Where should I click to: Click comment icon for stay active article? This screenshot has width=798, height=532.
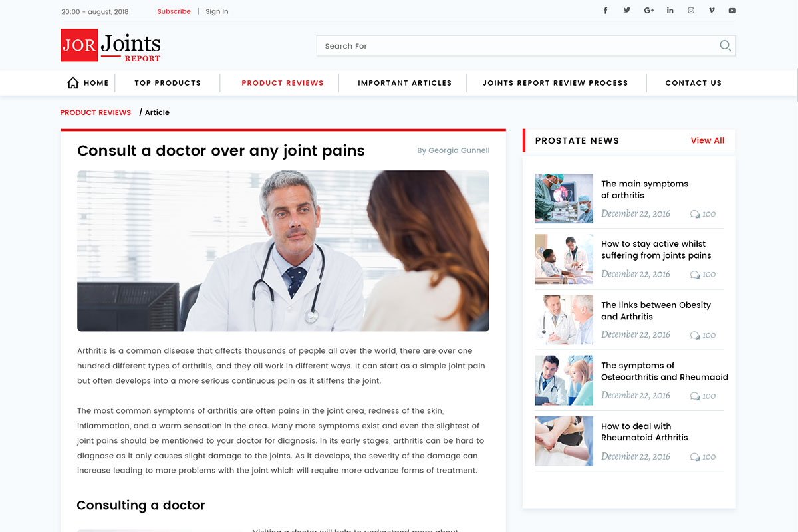click(x=695, y=275)
